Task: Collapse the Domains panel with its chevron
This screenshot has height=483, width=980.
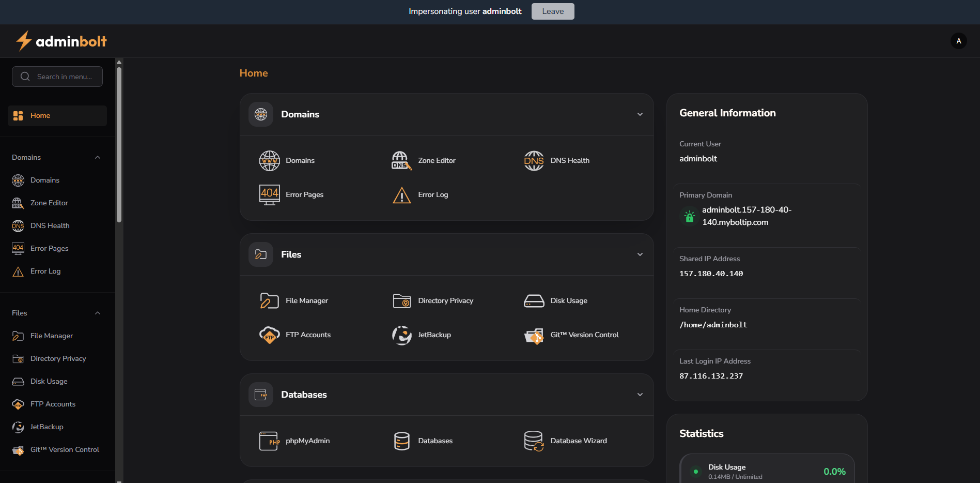Action: [x=640, y=114]
